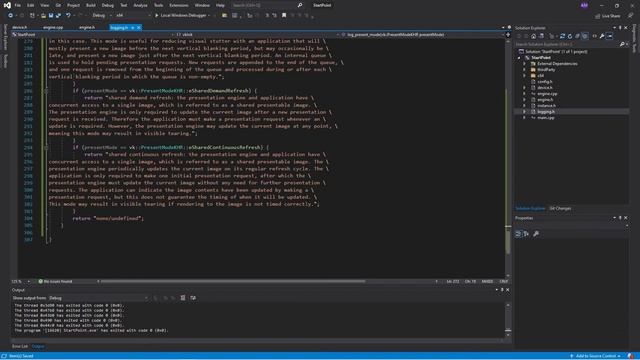This screenshot has height=360, width=640.
Task: Switch to the engine.h editor tab
Action: [x=87, y=27]
